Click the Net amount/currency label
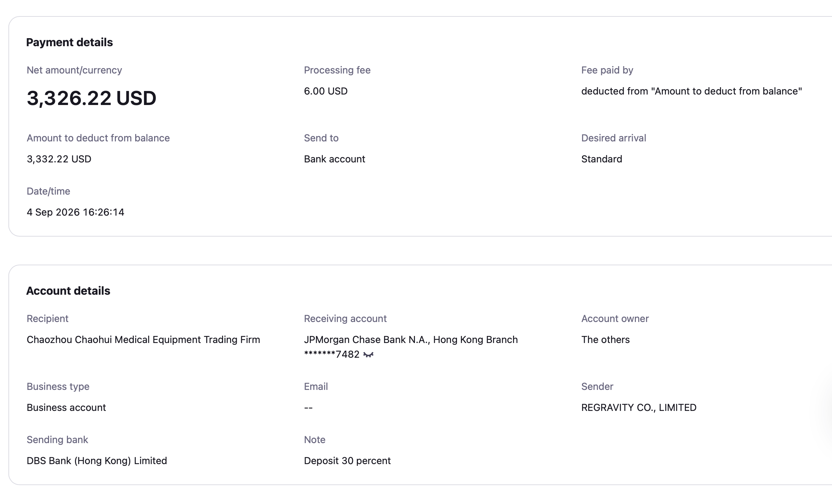The image size is (832, 504). (x=74, y=70)
